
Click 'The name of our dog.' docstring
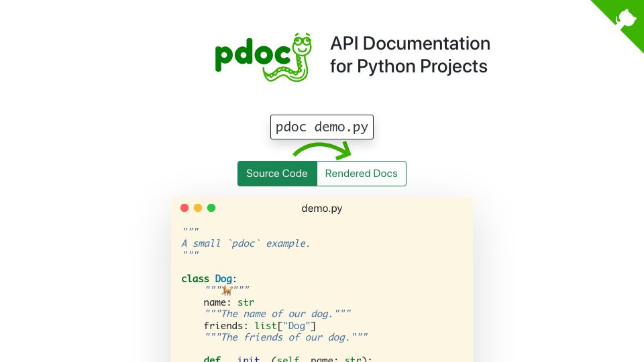coord(278,314)
